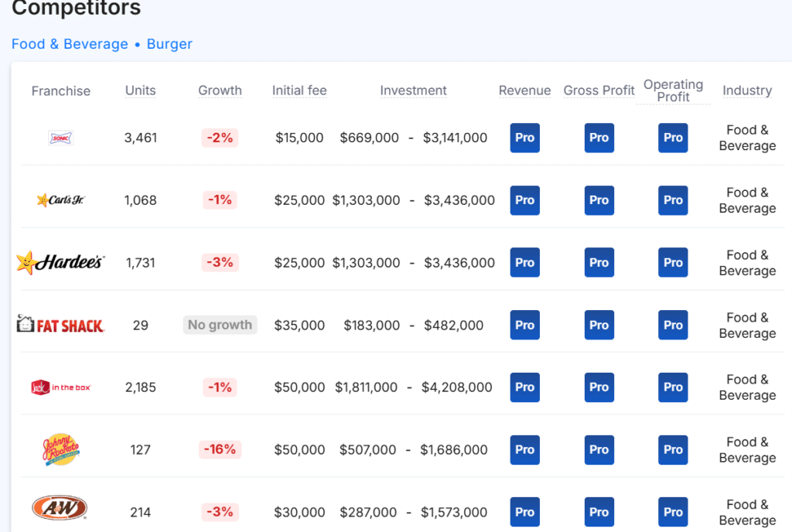Unlock Pro operating profit for A&W row
The image size is (792, 532).
pos(673,512)
